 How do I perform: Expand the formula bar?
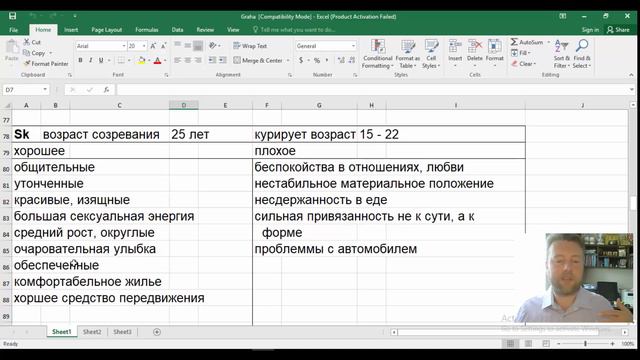pyautogui.click(x=632, y=90)
